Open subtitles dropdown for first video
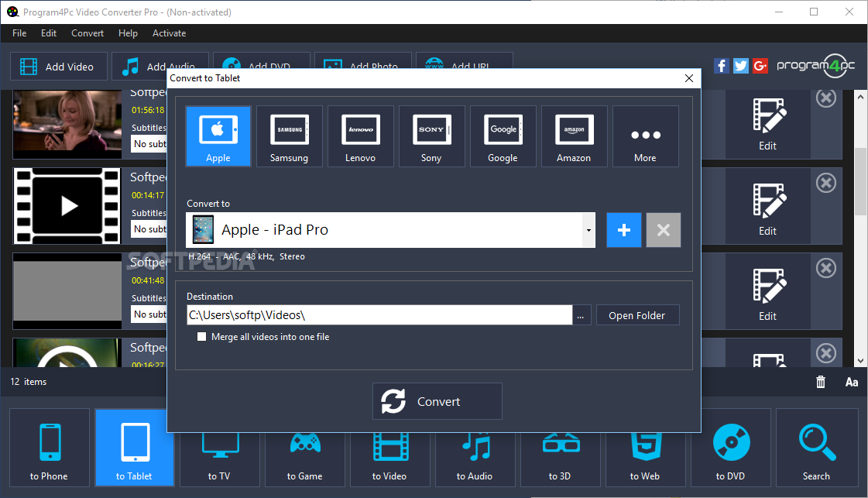The image size is (868, 498). point(149,144)
